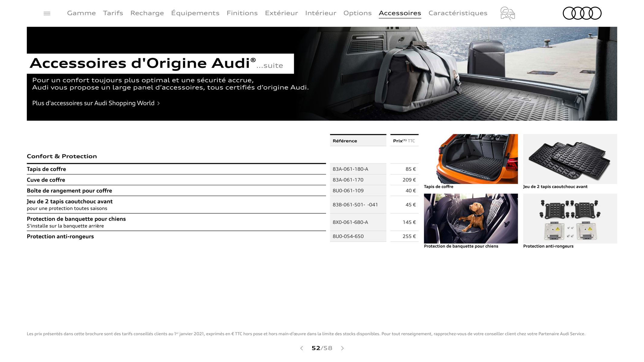Click 'pour une protection toutes saisons' subtitle

67,208
